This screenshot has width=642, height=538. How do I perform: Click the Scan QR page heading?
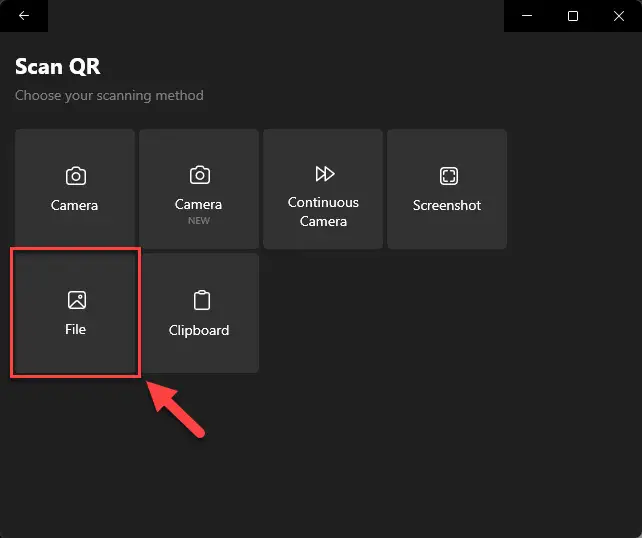58,66
